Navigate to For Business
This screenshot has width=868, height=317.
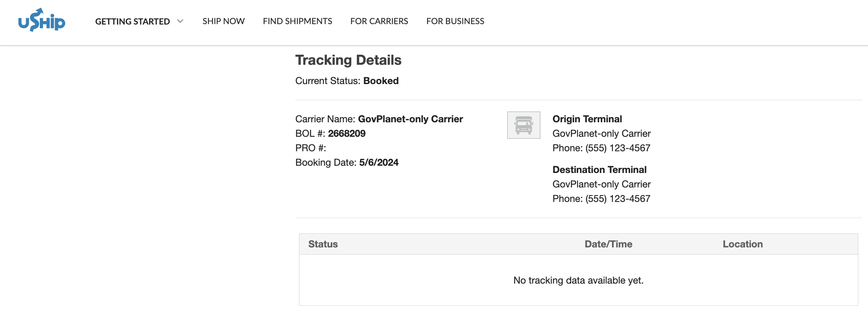[x=455, y=21]
